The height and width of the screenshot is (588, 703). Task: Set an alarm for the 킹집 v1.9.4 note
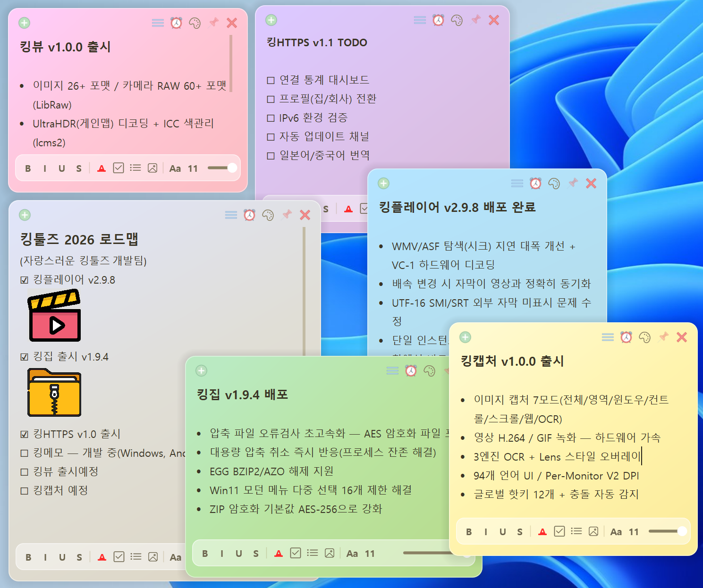[x=411, y=371]
